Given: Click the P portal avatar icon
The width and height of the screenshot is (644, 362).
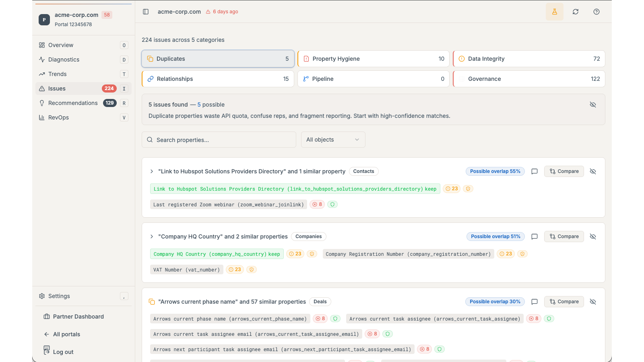Looking at the screenshot, I should tap(44, 19).
